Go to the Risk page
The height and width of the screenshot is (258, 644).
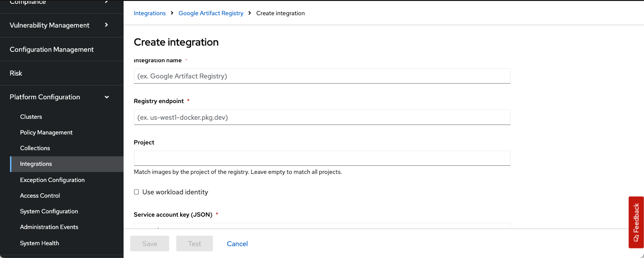16,73
